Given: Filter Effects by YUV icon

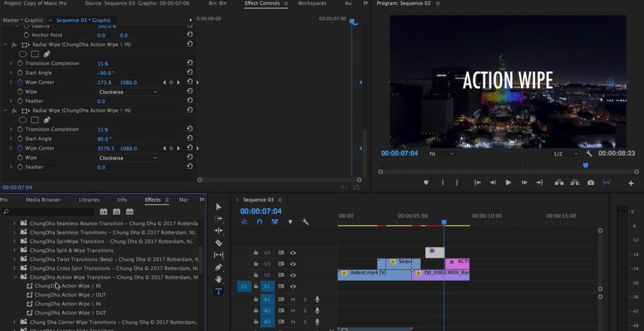Looking at the screenshot, I should tap(130, 212).
